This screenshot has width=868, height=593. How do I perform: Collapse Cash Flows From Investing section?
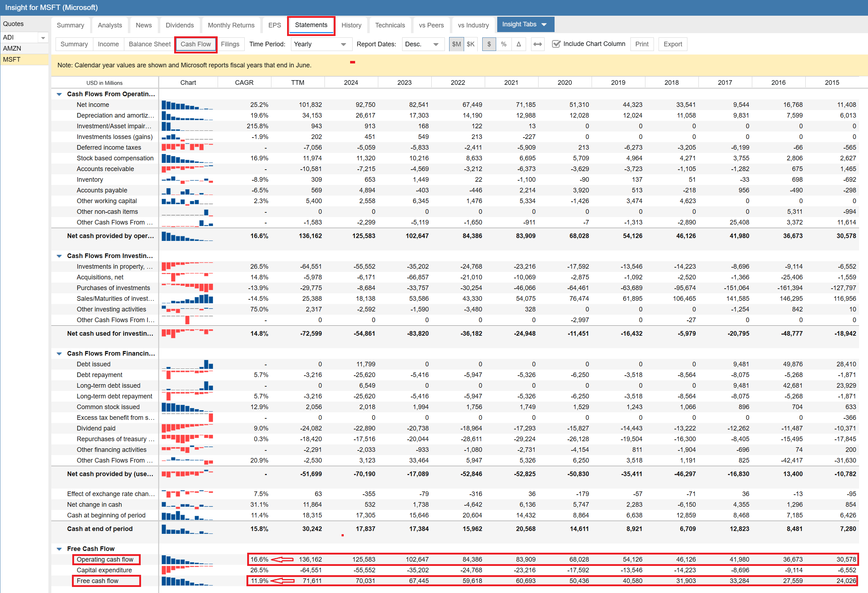coord(59,256)
